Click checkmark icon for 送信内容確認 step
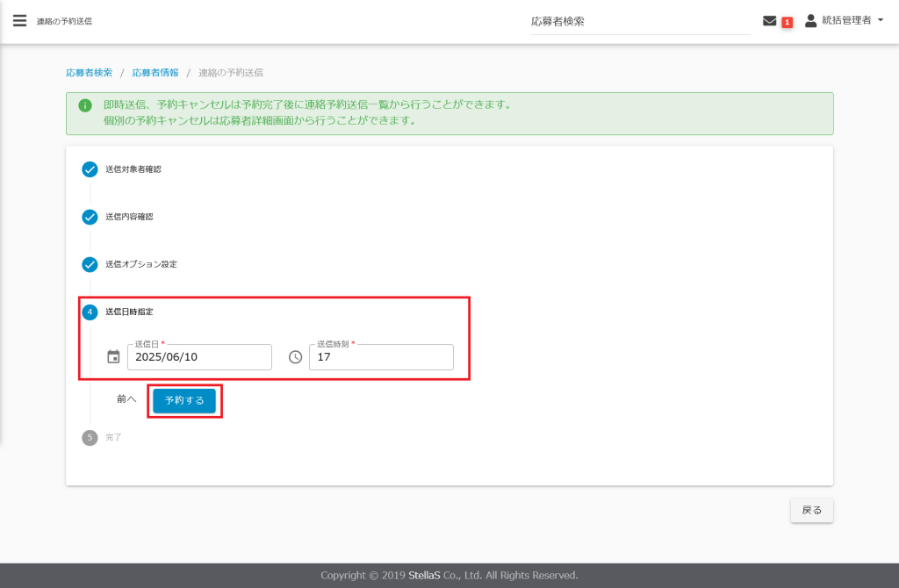The height and width of the screenshot is (588, 899). tap(90, 217)
